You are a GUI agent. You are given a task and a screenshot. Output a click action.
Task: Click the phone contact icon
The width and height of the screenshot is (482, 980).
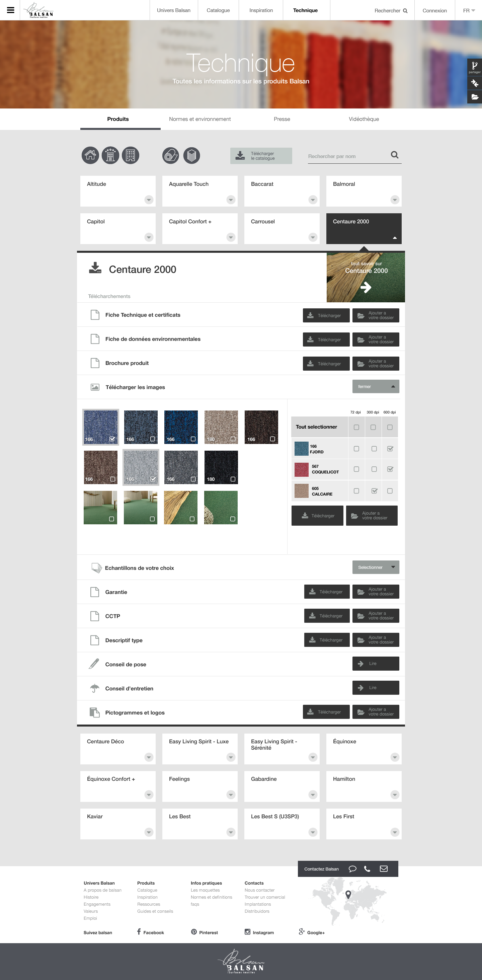point(367,869)
